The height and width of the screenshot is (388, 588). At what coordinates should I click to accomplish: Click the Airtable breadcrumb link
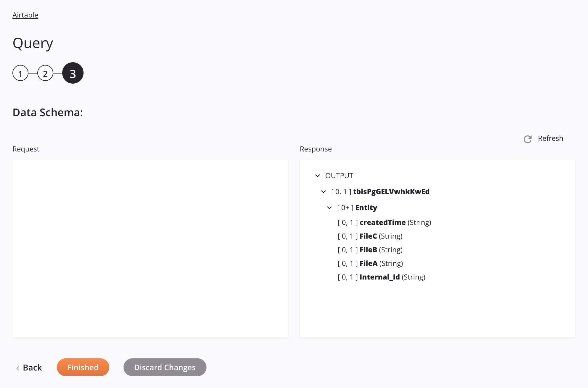(25, 15)
